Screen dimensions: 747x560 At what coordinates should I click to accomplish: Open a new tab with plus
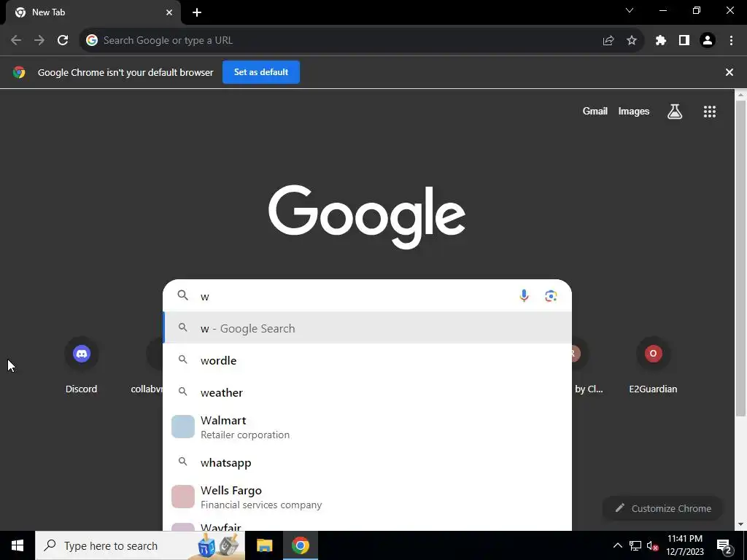tap(197, 12)
